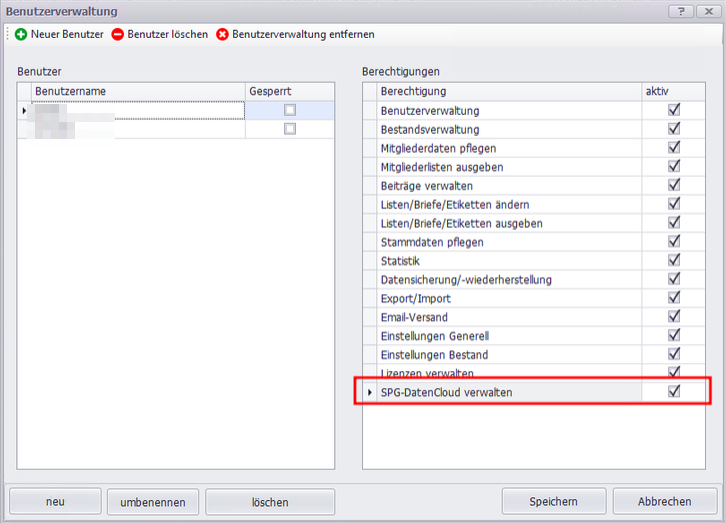
Task: Click the Berechtigung column header
Action: click(x=509, y=92)
